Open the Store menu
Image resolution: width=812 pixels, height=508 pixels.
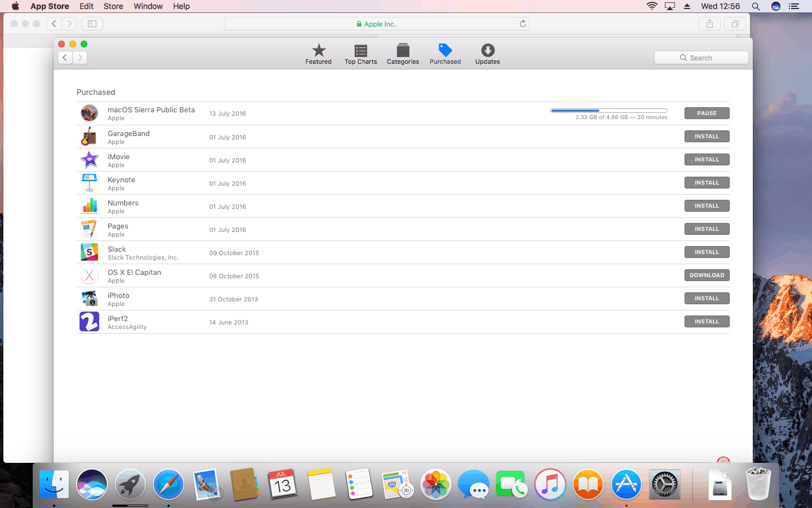[x=113, y=6]
